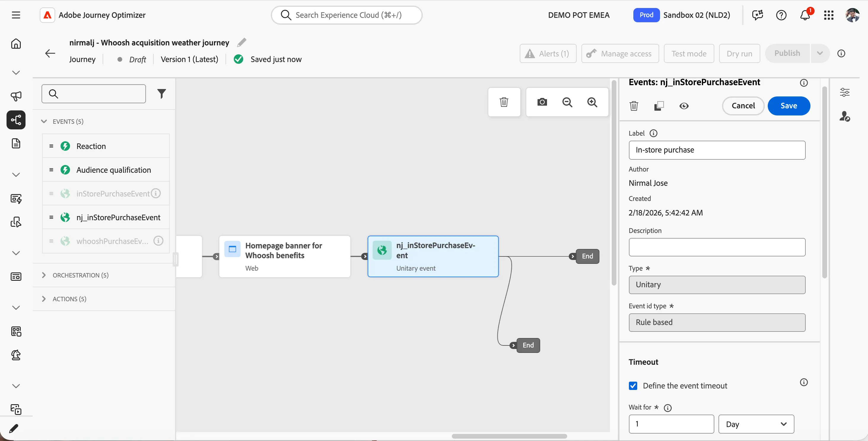Select the Audience qualification event item
This screenshot has width=868, height=441.
(x=106, y=170)
